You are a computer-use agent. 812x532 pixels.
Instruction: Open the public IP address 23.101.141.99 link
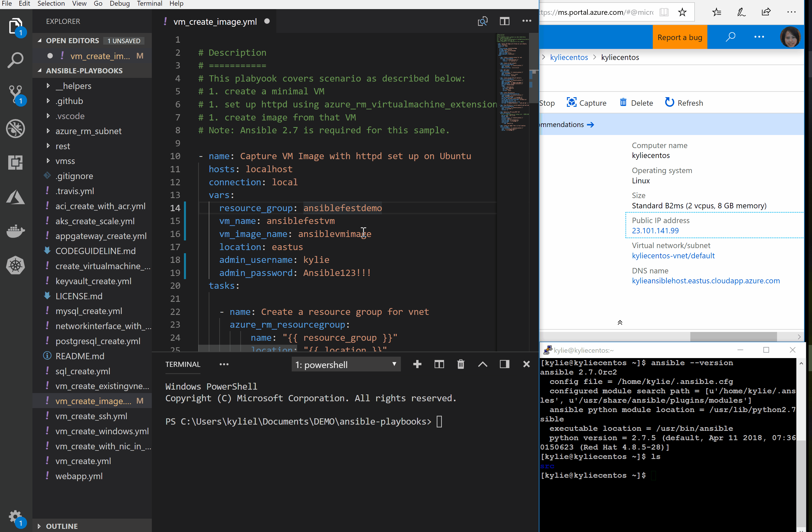(x=655, y=230)
